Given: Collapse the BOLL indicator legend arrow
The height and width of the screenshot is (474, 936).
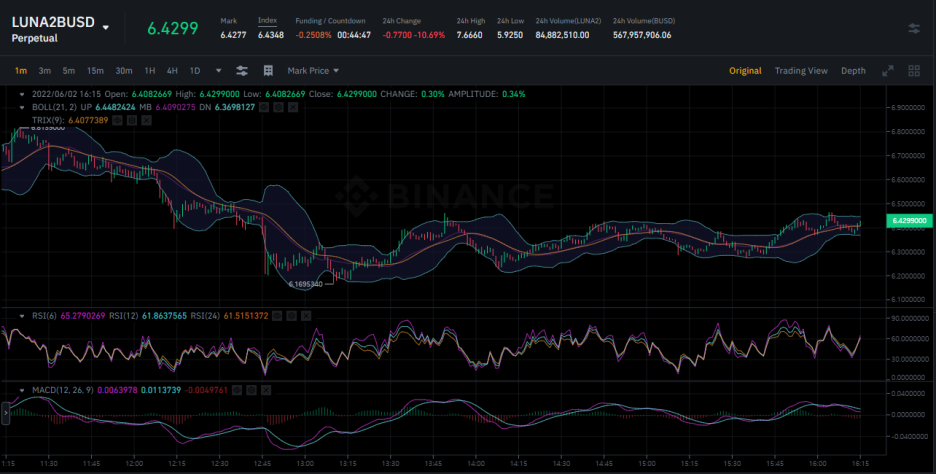Looking at the screenshot, I should (x=22, y=107).
